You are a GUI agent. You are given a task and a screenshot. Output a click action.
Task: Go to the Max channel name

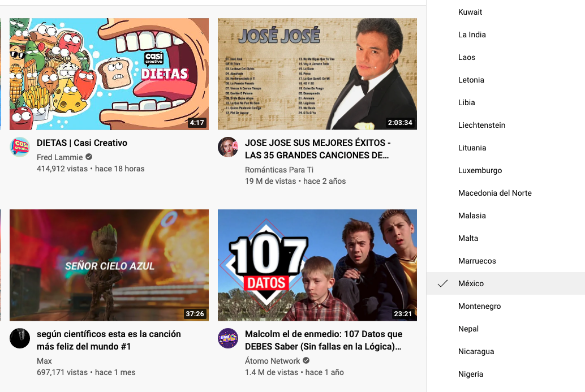tap(44, 361)
